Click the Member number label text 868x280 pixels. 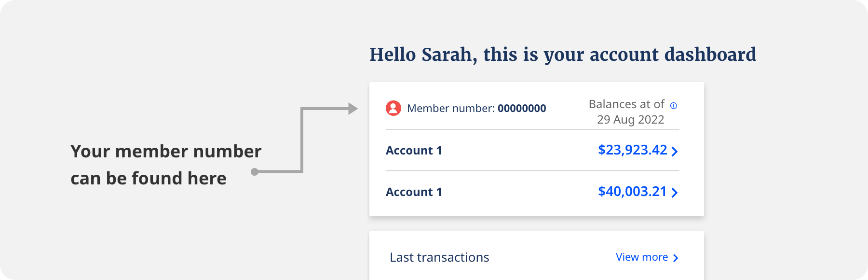pyautogui.click(x=450, y=109)
